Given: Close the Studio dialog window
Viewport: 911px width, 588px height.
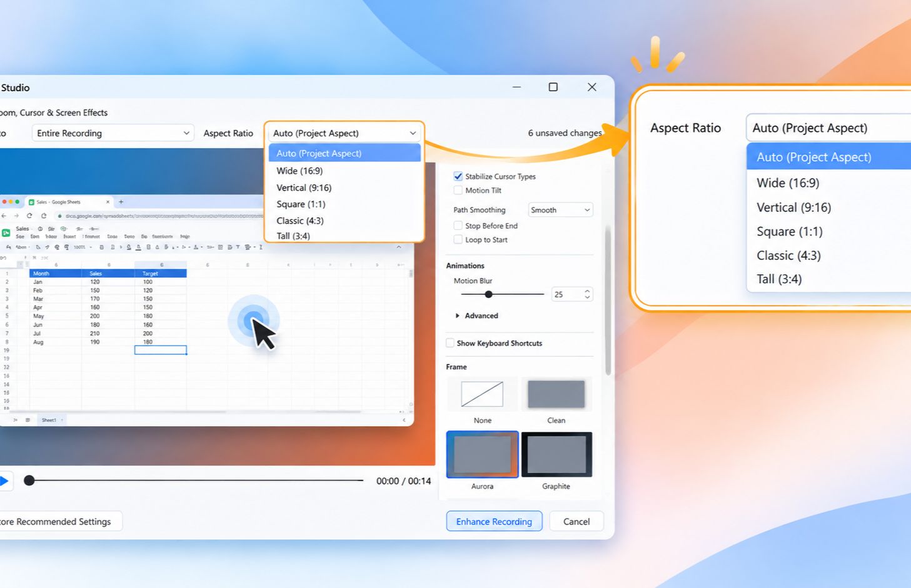Looking at the screenshot, I should pyautogui.click(x=591, y=87).
